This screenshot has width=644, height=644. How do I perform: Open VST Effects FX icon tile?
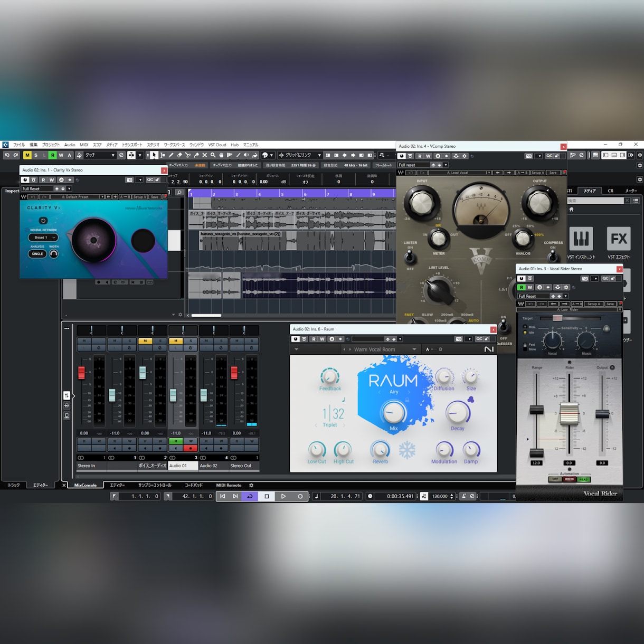coord(619,239)
